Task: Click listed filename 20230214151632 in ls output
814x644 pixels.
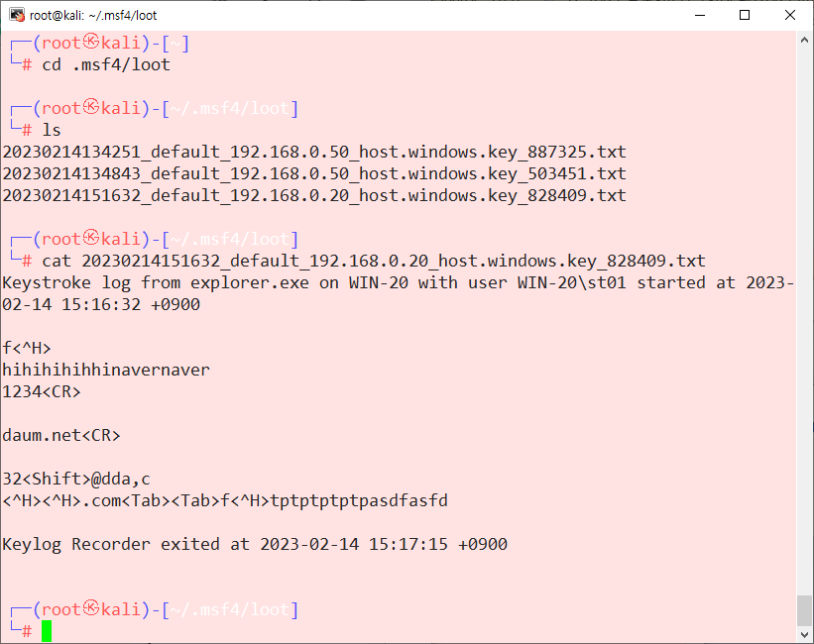Action: click(x=314, y=195)
